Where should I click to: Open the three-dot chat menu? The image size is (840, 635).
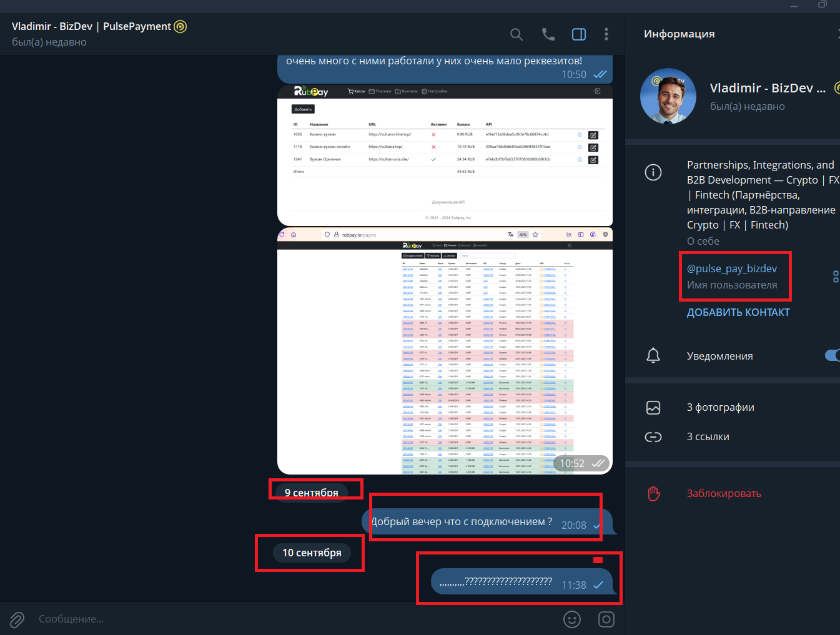[x=606, y=34]
